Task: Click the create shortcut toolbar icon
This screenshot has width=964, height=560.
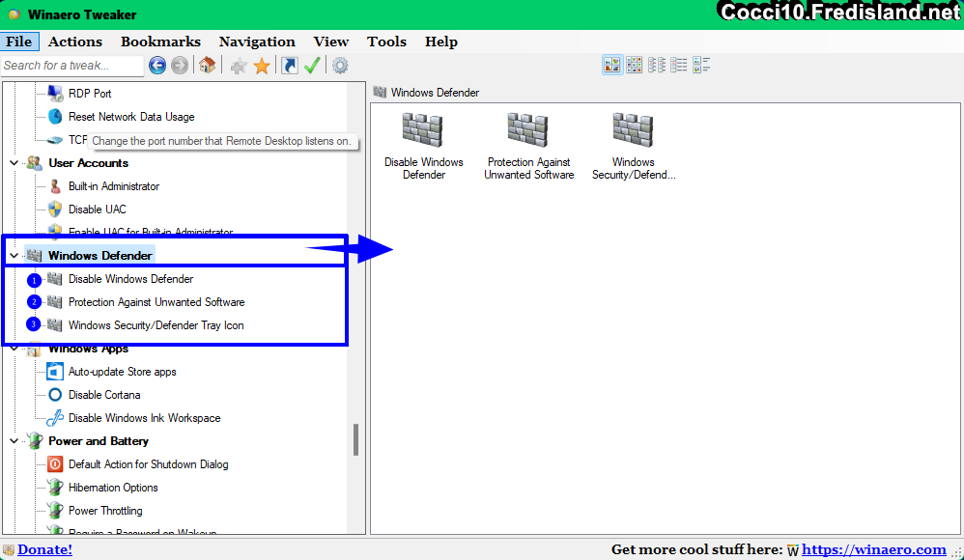Action: [289, 65]
